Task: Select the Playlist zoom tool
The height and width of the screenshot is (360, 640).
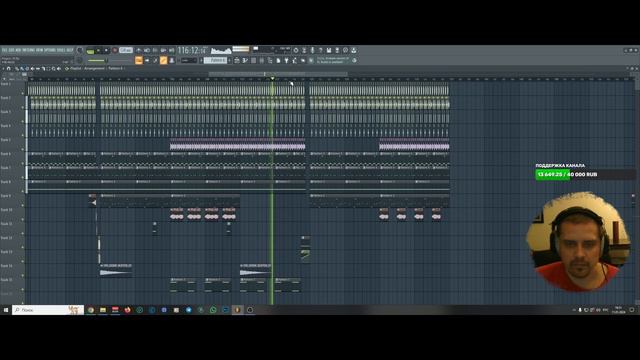Action: pos(53,69)
